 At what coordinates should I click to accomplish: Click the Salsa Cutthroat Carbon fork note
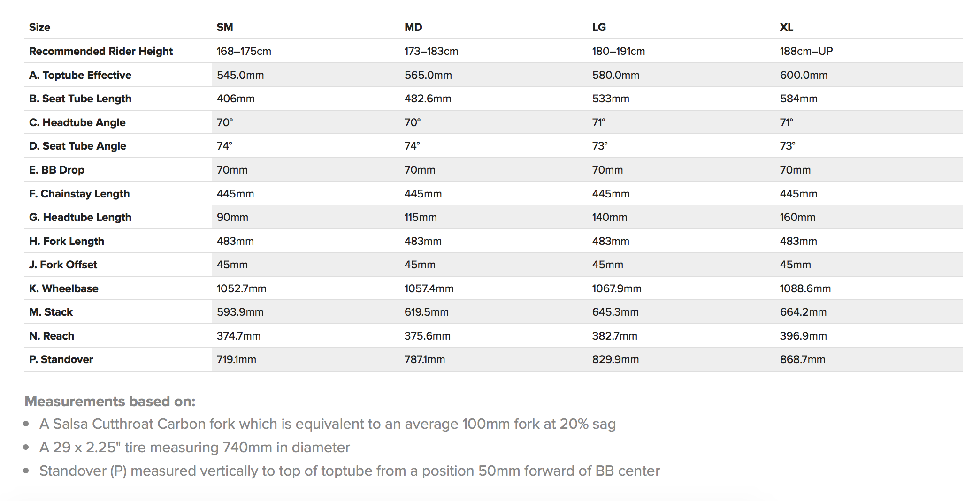[x=327, y=424]
